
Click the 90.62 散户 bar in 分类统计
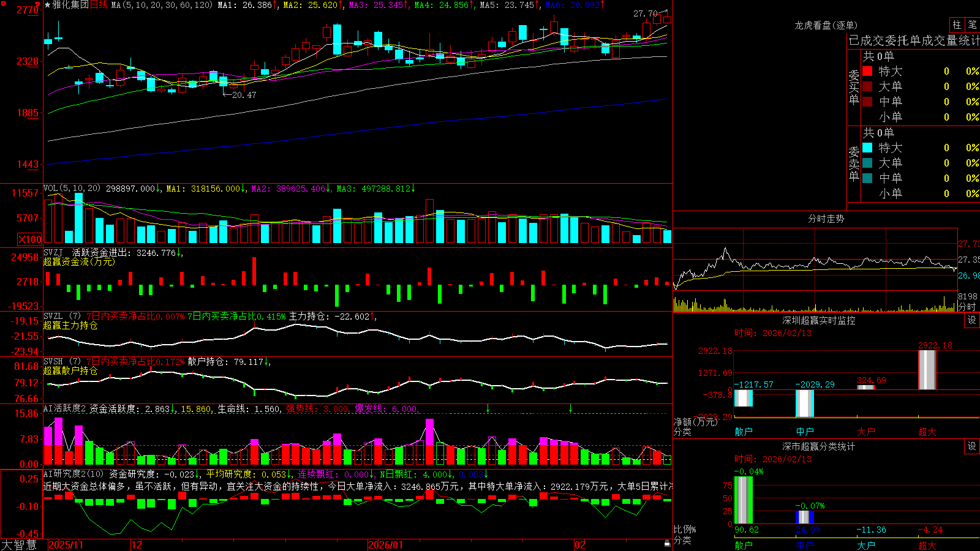pyautogui.click(x=744, y=500)
